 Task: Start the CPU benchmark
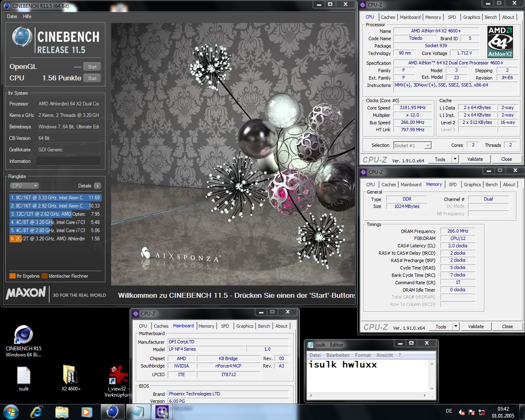pyautogui.click(x=92, y=78)
